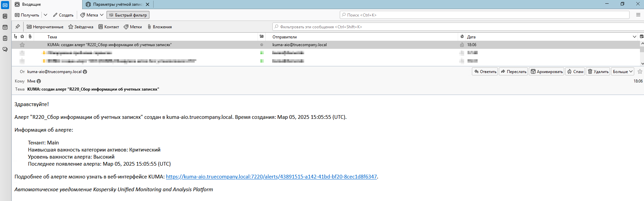Open the Tasks sidebar icon
The width and height of the screenshot is (644, 201).
tap(5, 38)
